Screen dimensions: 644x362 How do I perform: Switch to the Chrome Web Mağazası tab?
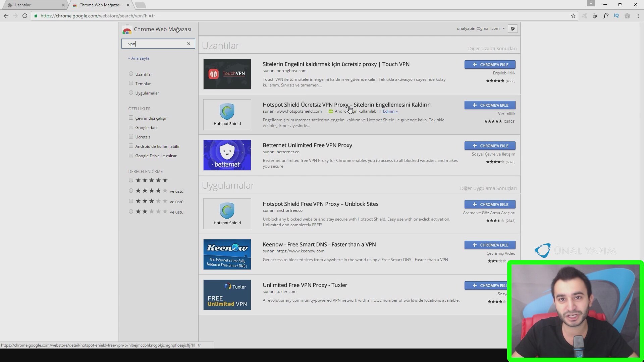click(101, 5)
